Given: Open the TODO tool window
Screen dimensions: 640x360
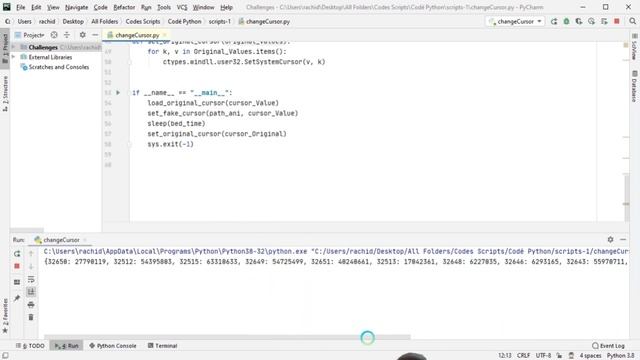Looking at the screenshot, I should [x=31, y=346].
